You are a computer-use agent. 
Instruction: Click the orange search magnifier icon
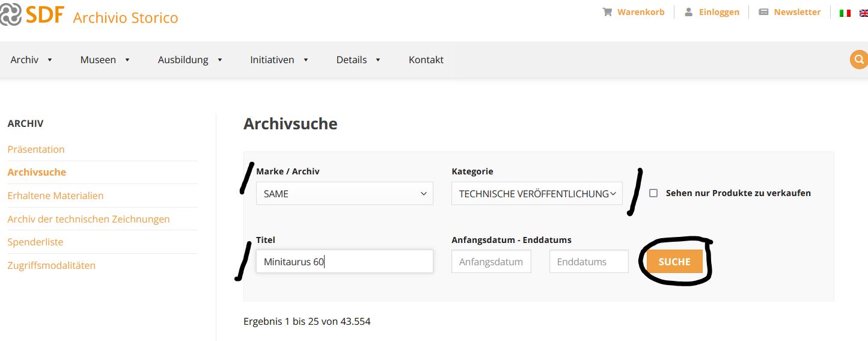tap(859, 60)
